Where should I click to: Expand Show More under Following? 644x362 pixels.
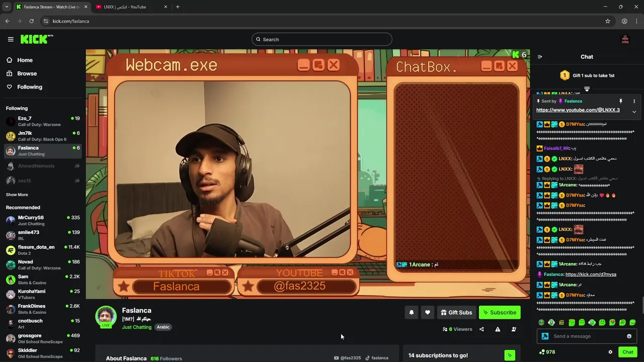click(x=17, y=195)
